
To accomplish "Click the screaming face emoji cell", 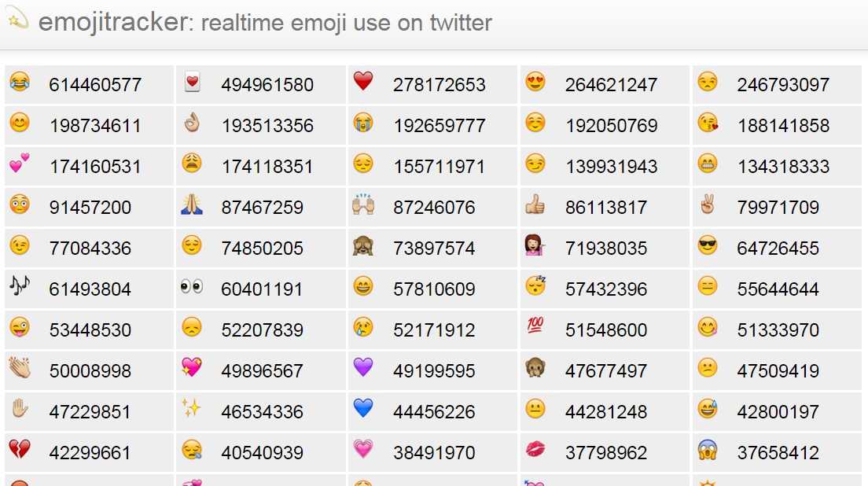I will click(777, 452).
